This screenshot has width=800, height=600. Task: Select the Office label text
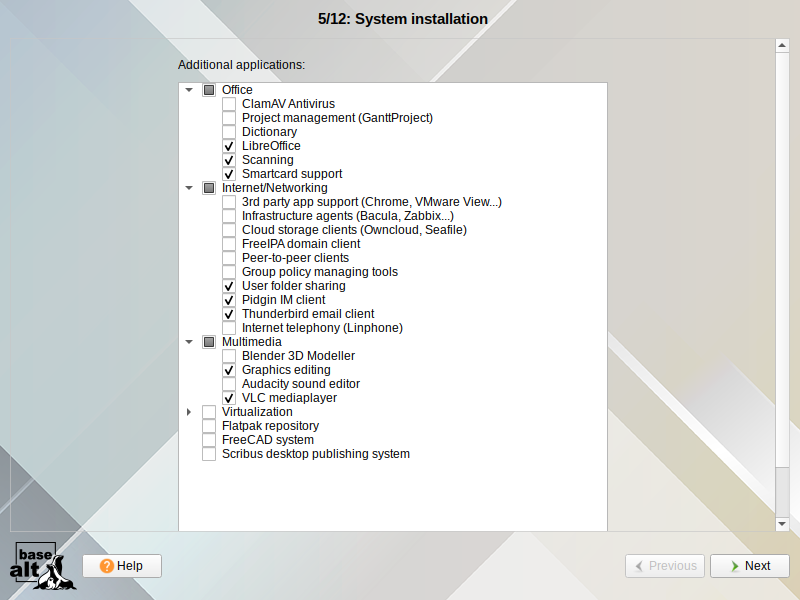237,90
